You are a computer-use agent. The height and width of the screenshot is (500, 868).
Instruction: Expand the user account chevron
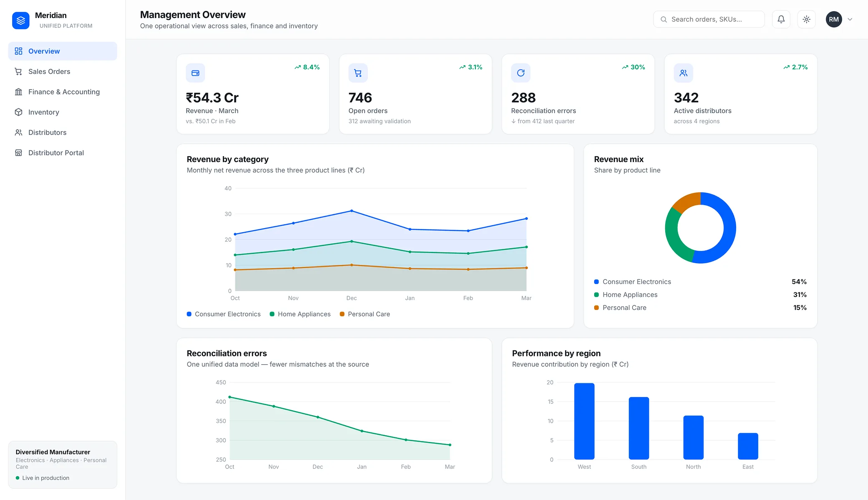850,19
